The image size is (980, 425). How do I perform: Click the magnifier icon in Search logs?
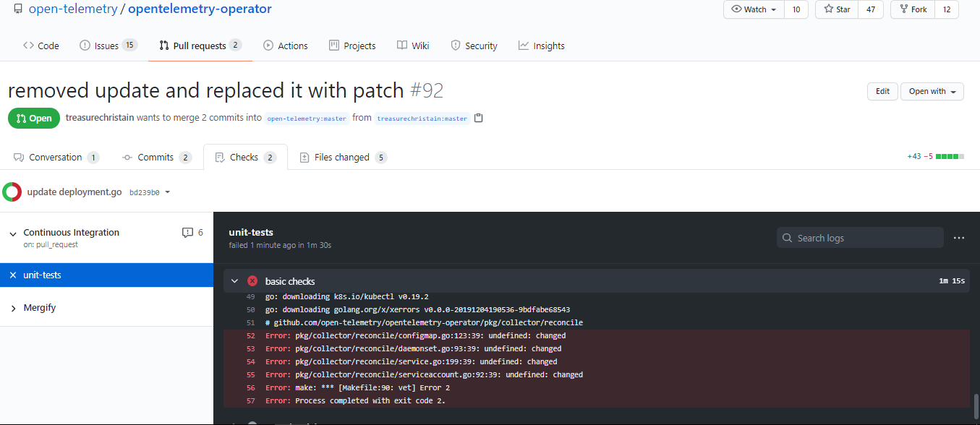(x=788, y=238)
